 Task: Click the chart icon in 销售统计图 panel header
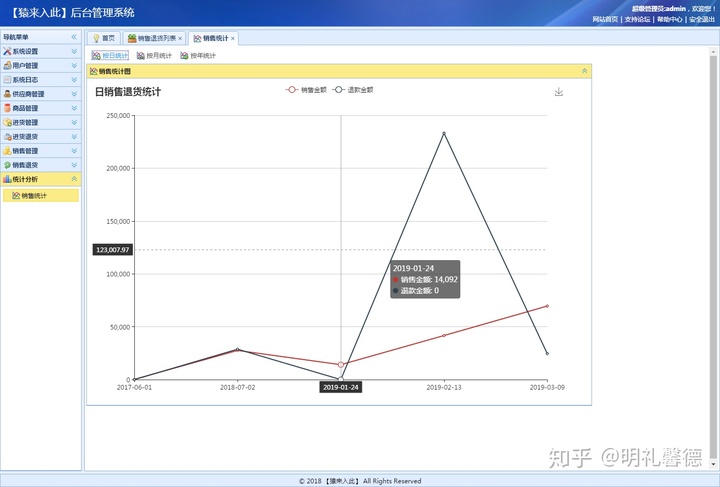pyautogui.click(x=94, y=71)
